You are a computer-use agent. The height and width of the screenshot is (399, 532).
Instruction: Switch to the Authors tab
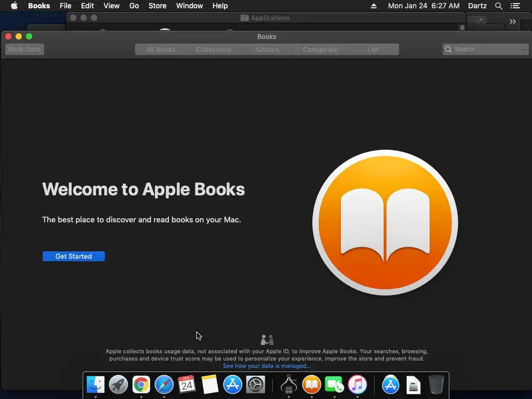click(x=267, y=49)
